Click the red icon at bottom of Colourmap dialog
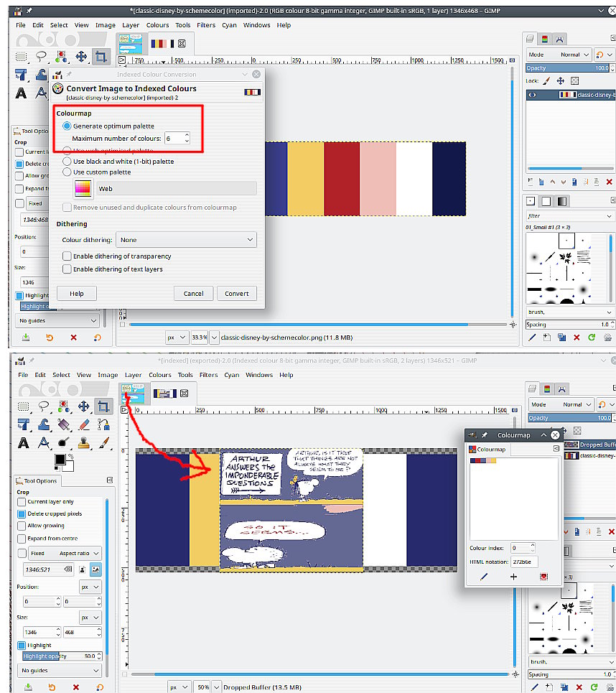 (543, 577)
